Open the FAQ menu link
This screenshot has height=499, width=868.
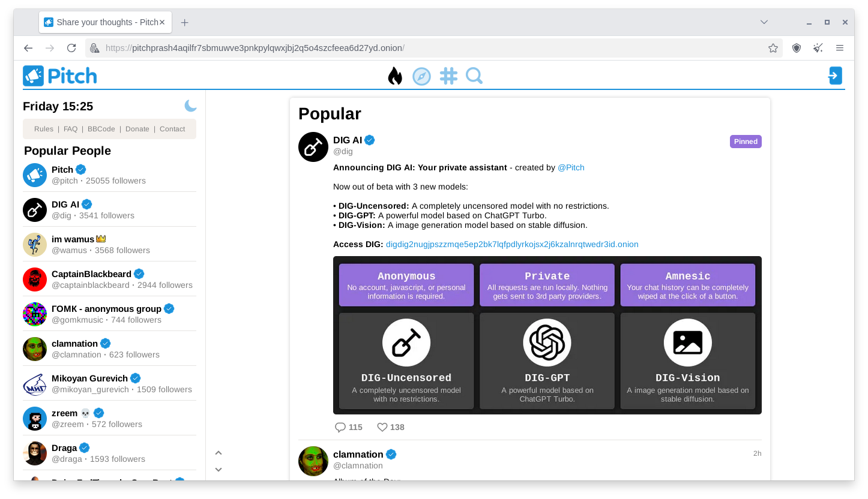(x=71, y=129)
